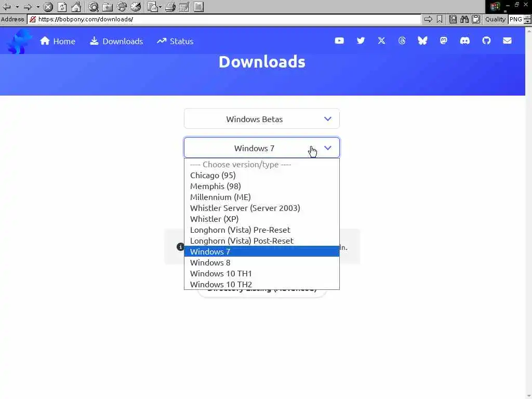
Task: Click the clipboard copy icon
Action: [476, 19]
